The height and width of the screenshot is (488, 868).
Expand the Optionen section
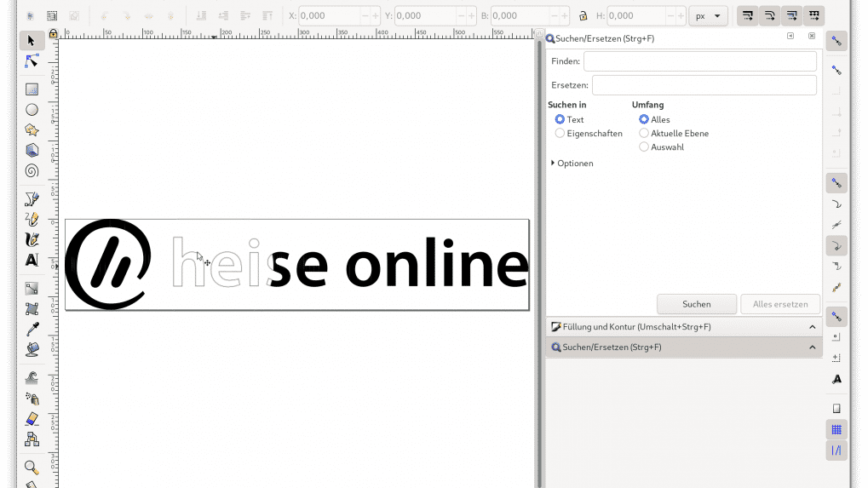click(572, 164)
